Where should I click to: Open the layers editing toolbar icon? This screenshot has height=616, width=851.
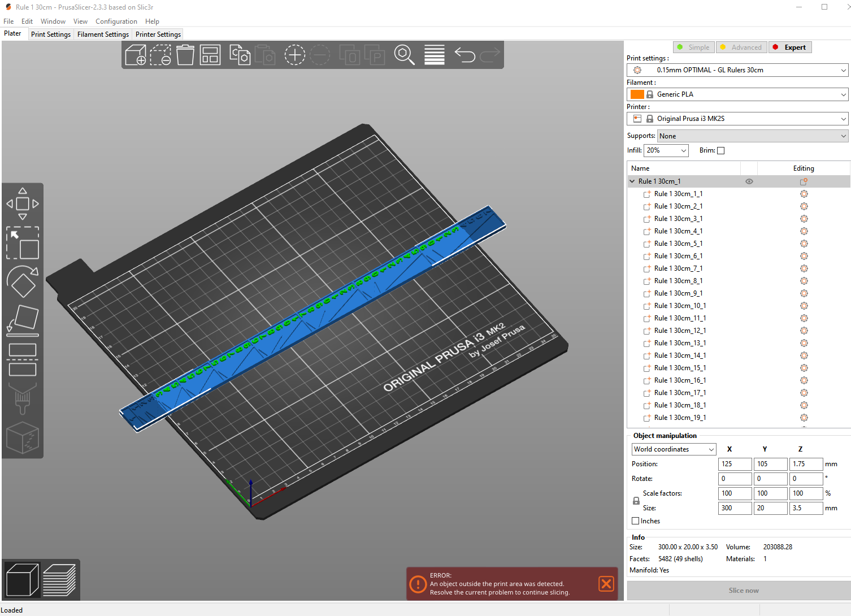pos(434,55)
